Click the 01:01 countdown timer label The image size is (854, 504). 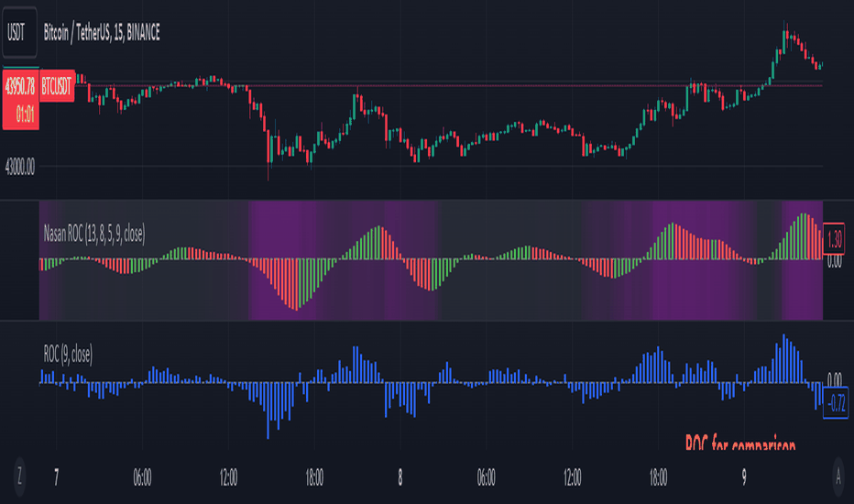(x=25, y=115)
